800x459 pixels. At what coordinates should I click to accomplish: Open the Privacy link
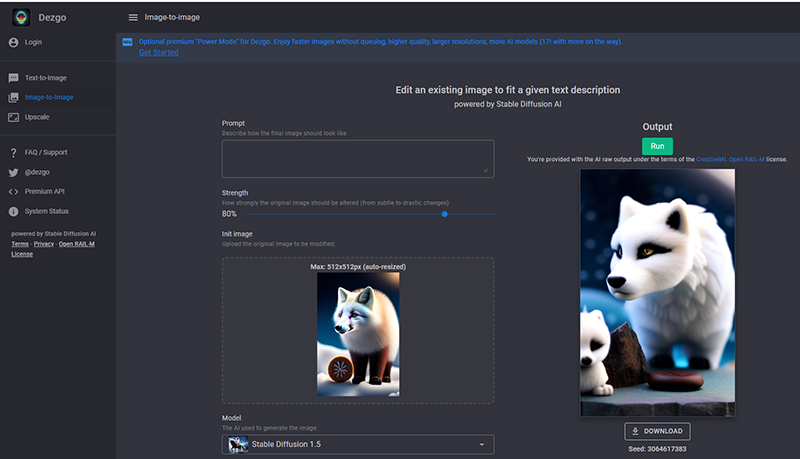44,244
